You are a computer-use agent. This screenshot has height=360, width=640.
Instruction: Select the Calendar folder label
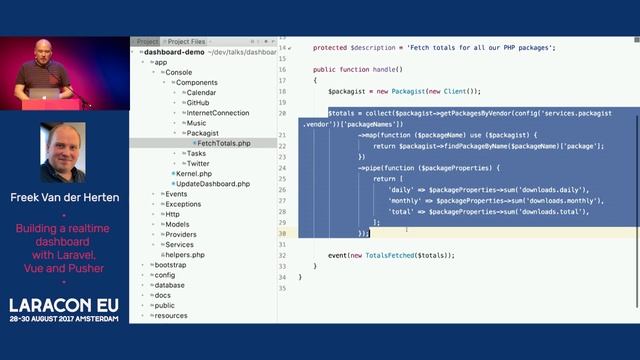pyautogui.click(x=201, y=93)
